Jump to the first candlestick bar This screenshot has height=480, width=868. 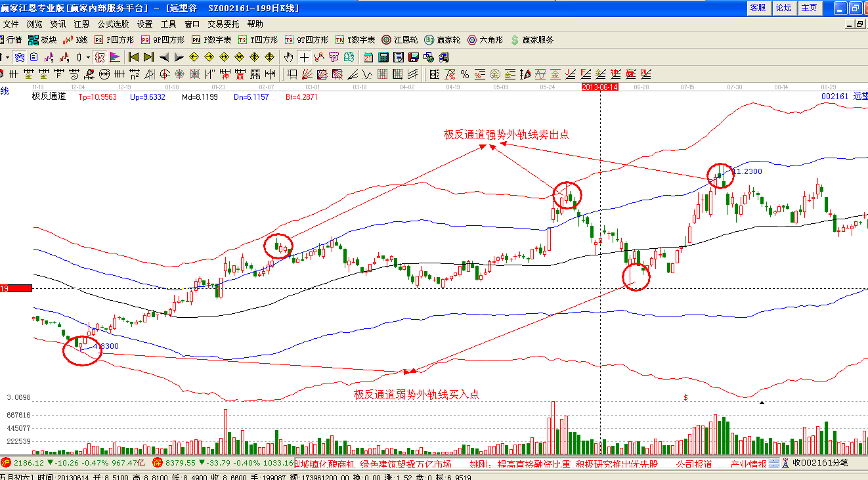click(133, 57)
